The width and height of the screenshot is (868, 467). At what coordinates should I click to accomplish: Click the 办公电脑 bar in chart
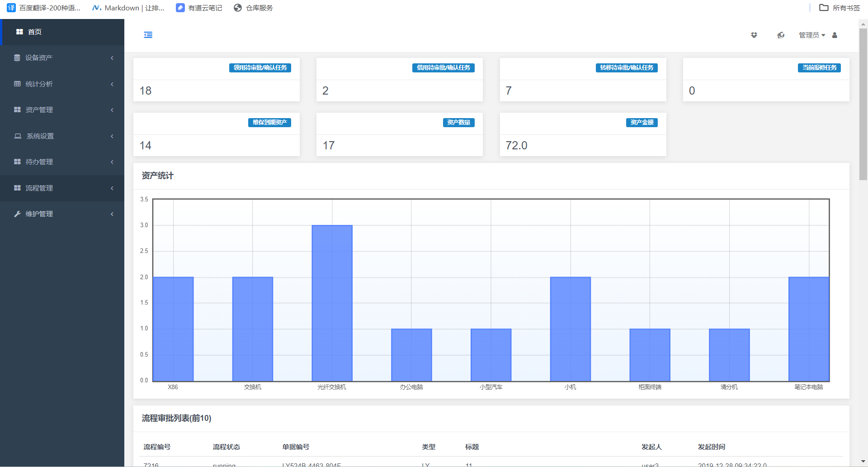point(411,355)
